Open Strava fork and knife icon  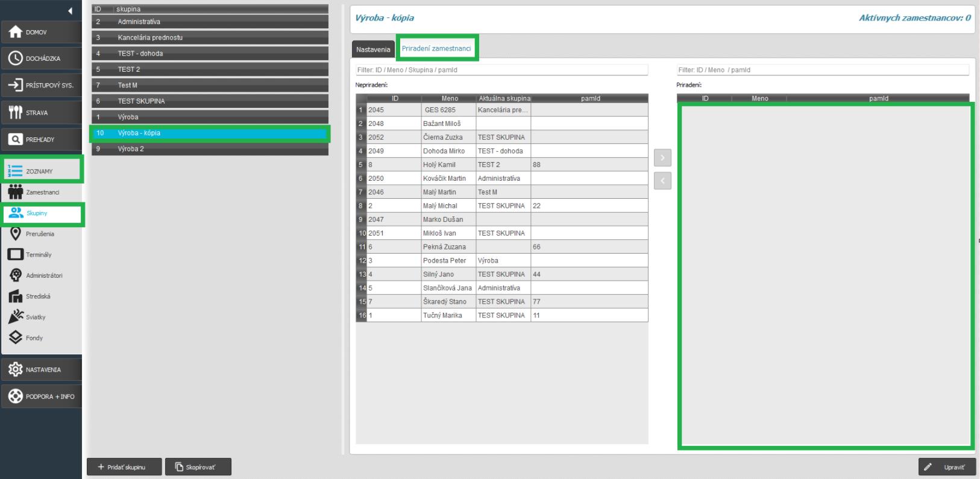[16, 113]
